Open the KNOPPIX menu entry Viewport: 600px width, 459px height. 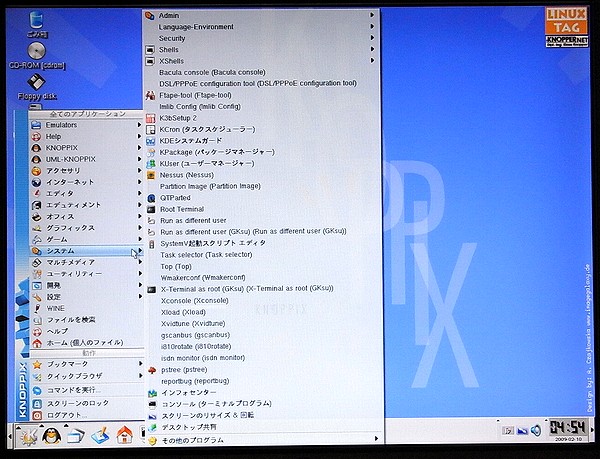[x=87, y=148]
